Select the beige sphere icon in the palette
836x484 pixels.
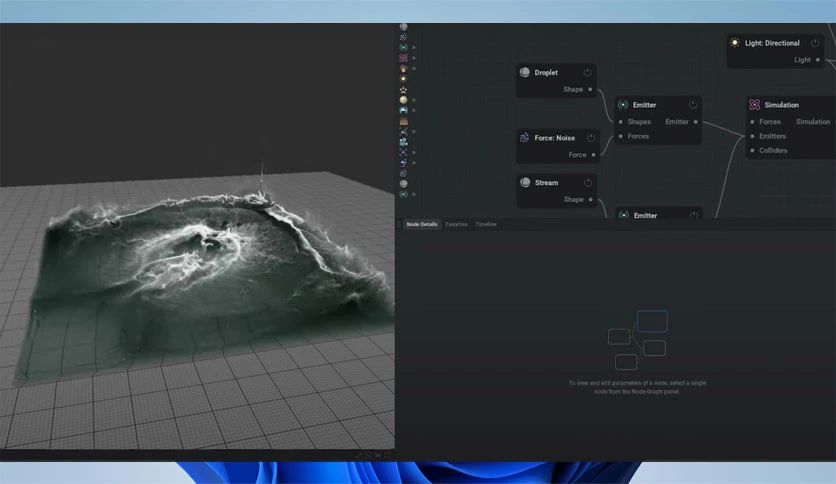pos(404,100)
